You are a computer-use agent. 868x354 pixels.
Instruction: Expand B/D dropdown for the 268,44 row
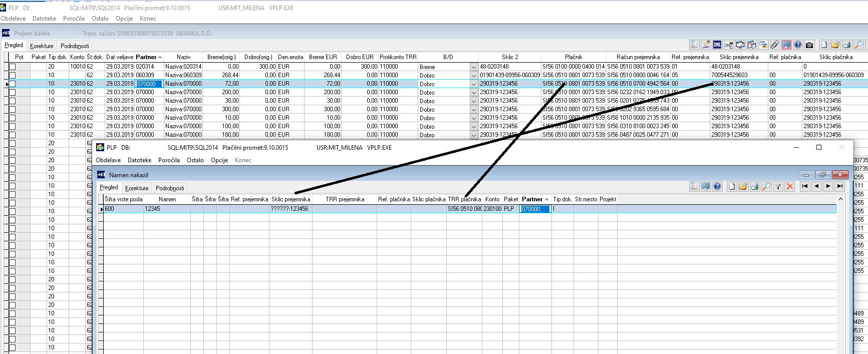[x=474, y=75]
